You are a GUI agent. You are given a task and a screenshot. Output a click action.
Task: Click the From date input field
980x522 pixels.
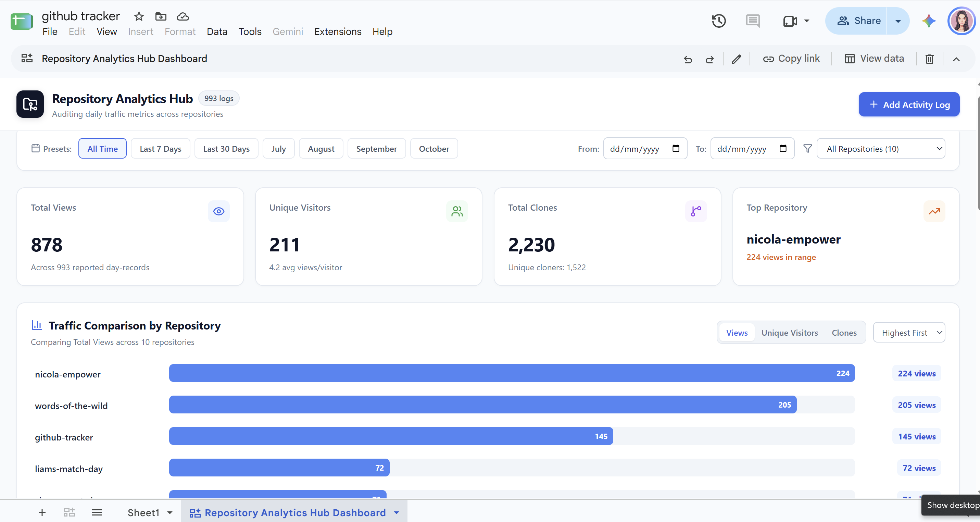645,148
